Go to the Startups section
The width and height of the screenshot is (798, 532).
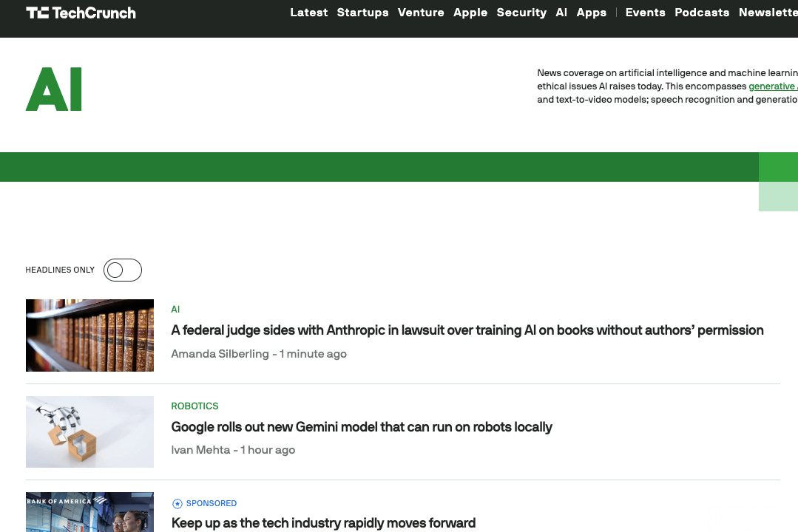pyautogui.click(x=363, y=13)
